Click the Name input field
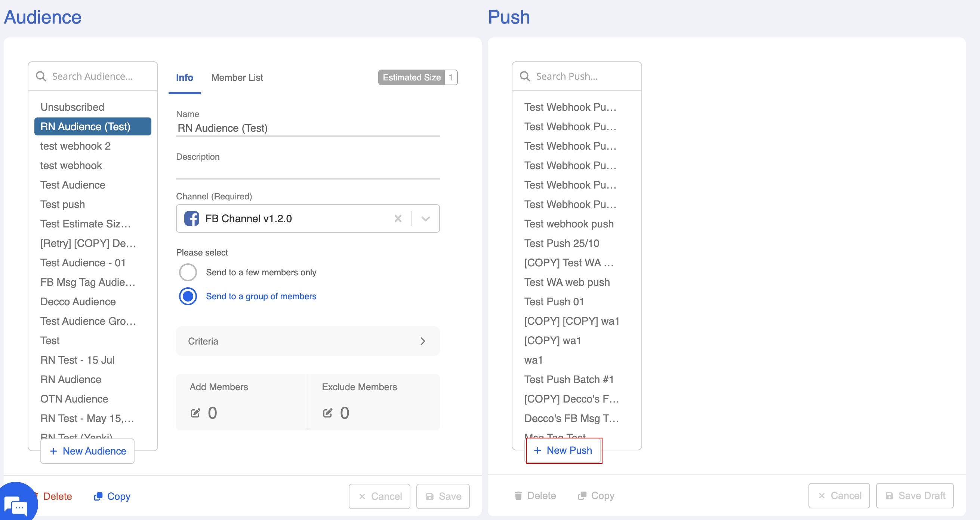 tap(307, 128)
